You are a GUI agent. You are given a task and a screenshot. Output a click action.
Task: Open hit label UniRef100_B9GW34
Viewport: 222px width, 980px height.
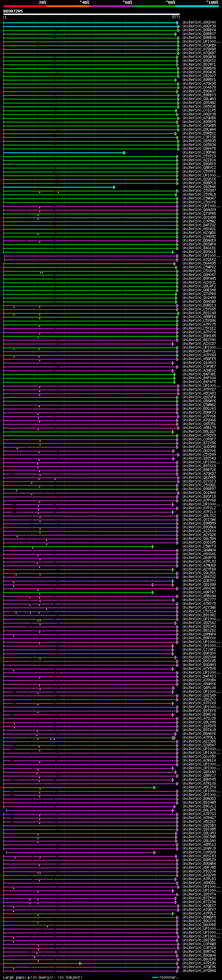[199, 57]
